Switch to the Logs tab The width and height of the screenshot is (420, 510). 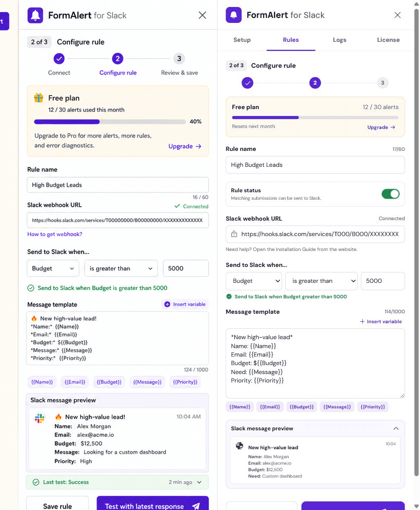pyautogui.click(x=339, y=40)
